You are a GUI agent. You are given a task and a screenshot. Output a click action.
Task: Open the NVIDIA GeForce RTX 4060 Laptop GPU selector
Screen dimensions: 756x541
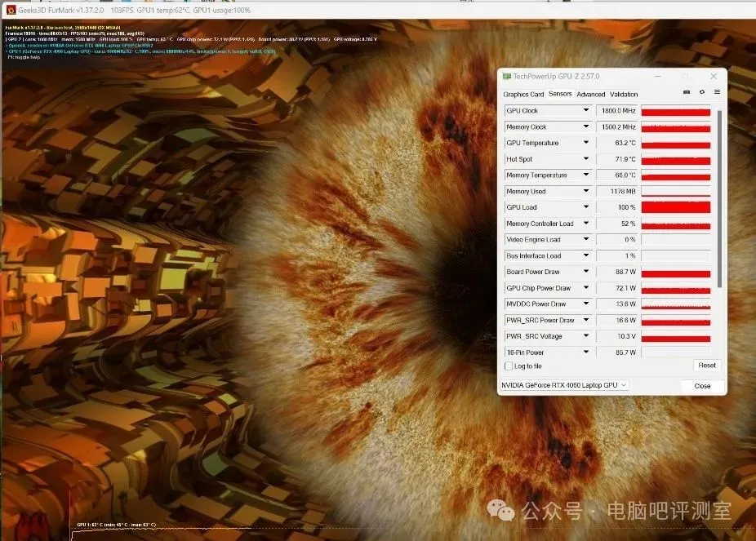point(564,385)
